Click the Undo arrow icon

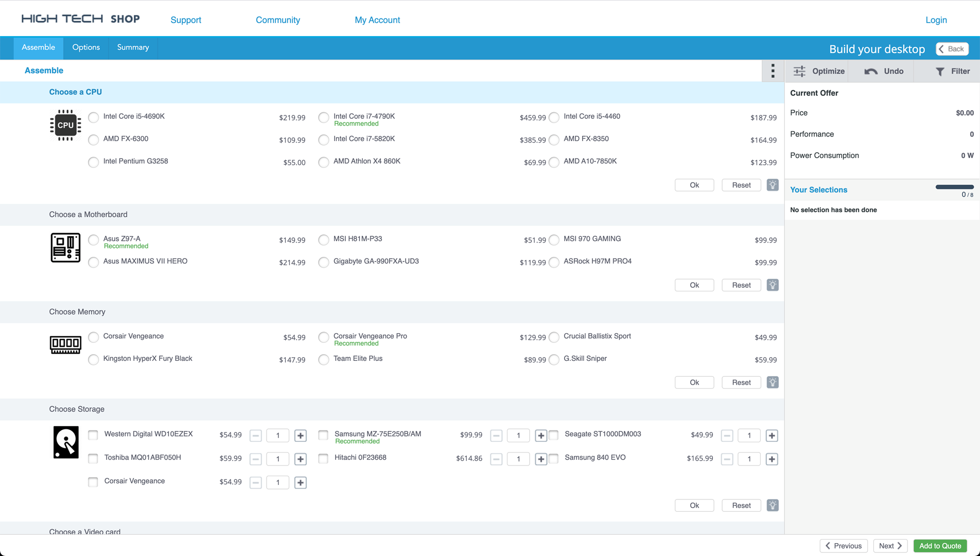[x=871, y=71]
